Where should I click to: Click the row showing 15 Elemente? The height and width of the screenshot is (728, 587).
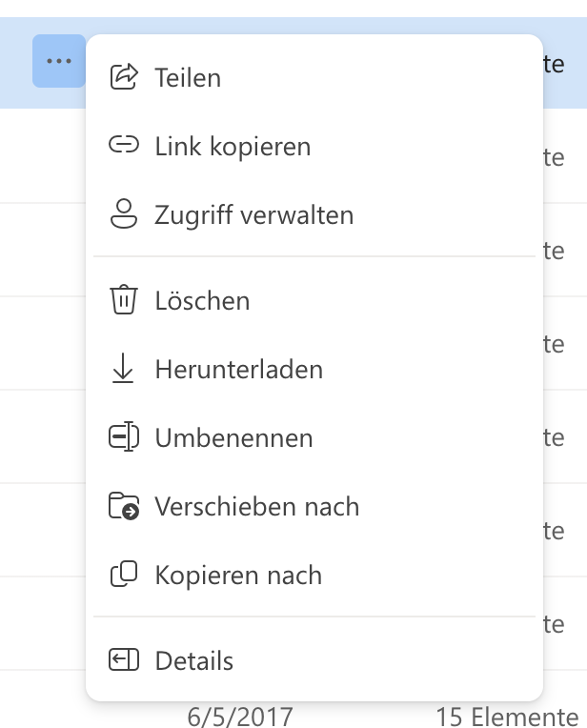point(507,717)
